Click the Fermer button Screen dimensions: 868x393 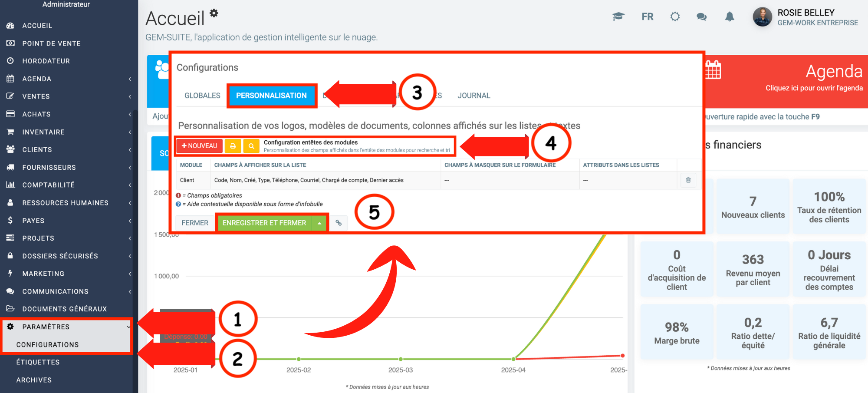[x=195, y=223]
